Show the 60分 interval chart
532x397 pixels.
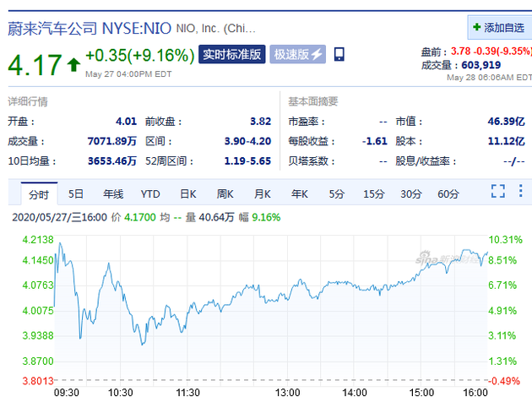(448, 194)
